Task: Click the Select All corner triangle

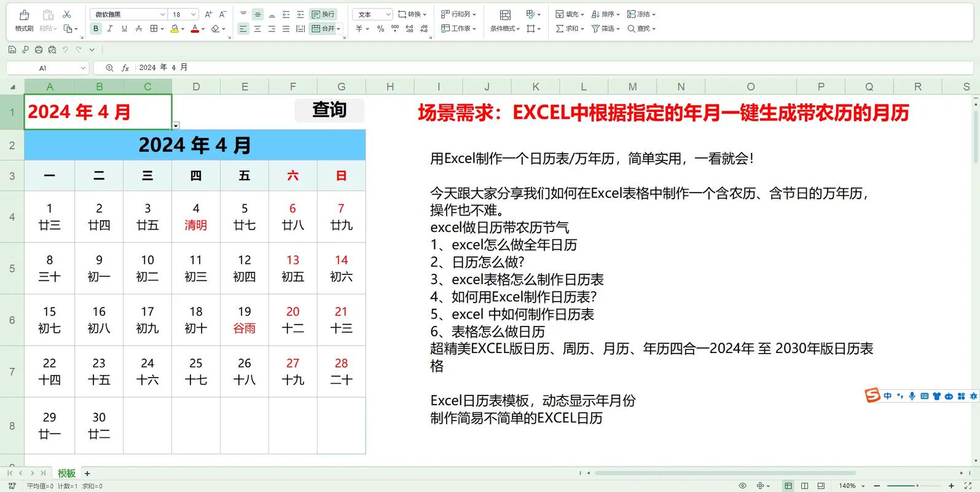Action: (12, 87)
